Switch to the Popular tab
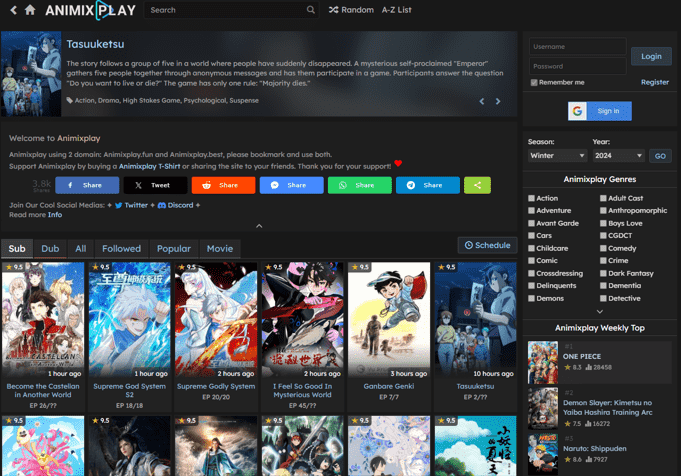The width and height of the screenshot is (681, 476). (174, 248)
